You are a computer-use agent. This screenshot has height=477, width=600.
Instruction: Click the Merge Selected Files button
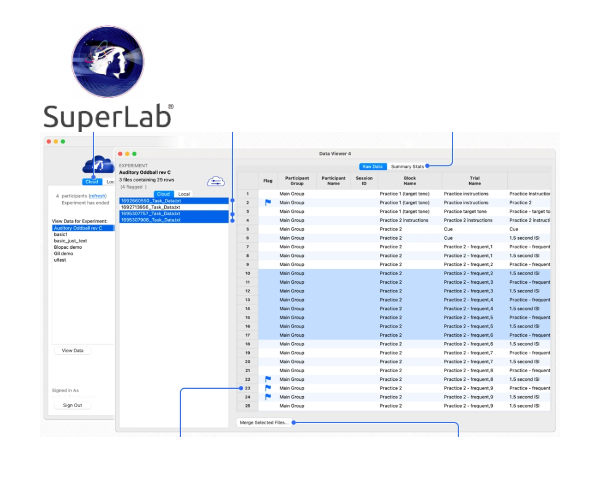265,423
